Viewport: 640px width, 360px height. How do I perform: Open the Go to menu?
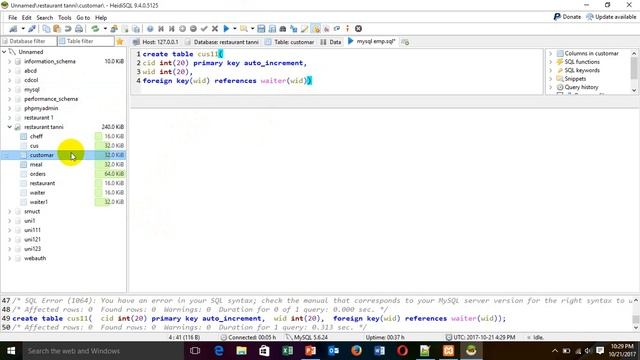(83, 18)
